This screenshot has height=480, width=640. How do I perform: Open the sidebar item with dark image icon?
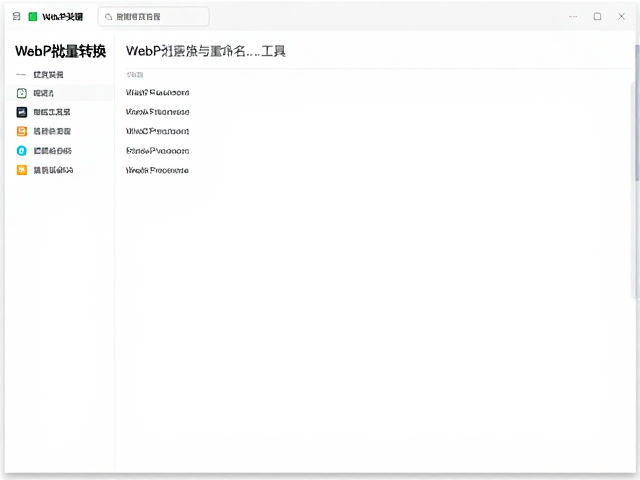pos(60,112)
